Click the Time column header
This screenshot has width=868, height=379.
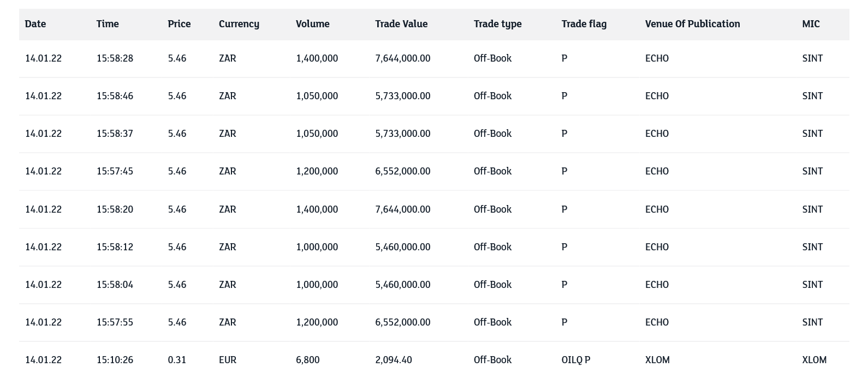(x=108, y=24)
